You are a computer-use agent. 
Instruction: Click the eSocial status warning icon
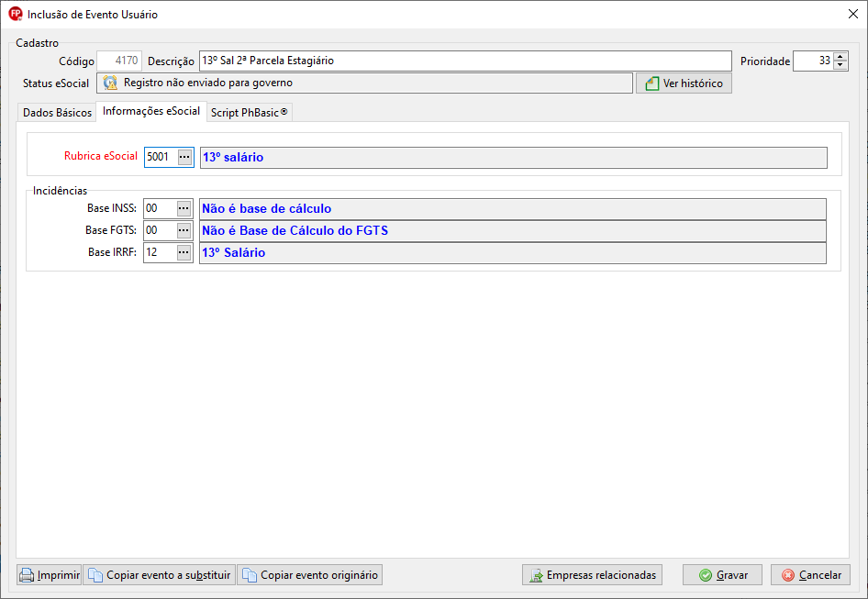(x=111, y=83)
